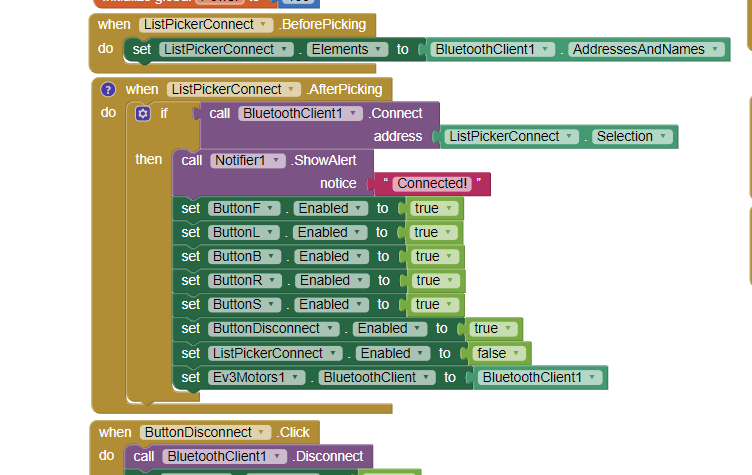The image size is (752, 475).
Task: Open the Ev3Motors1 component dropdown
Action: click(255, 377)
